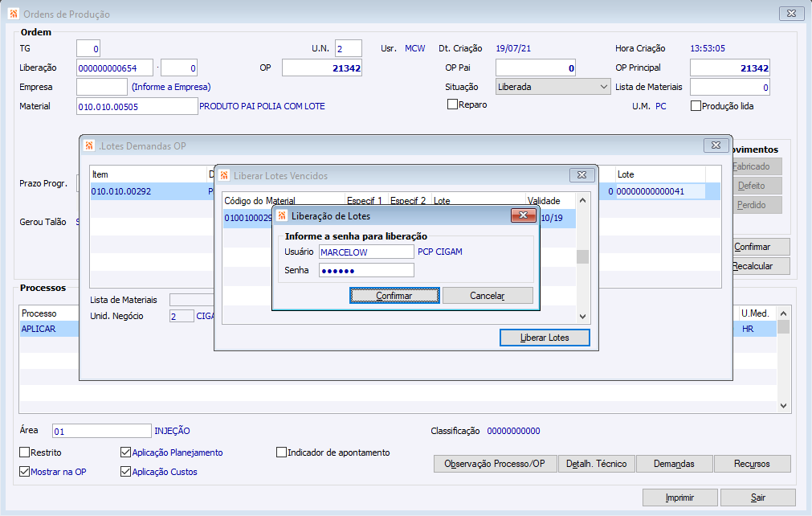
Task: Click the Material field 010.010.00505
Action: (137, 106)
